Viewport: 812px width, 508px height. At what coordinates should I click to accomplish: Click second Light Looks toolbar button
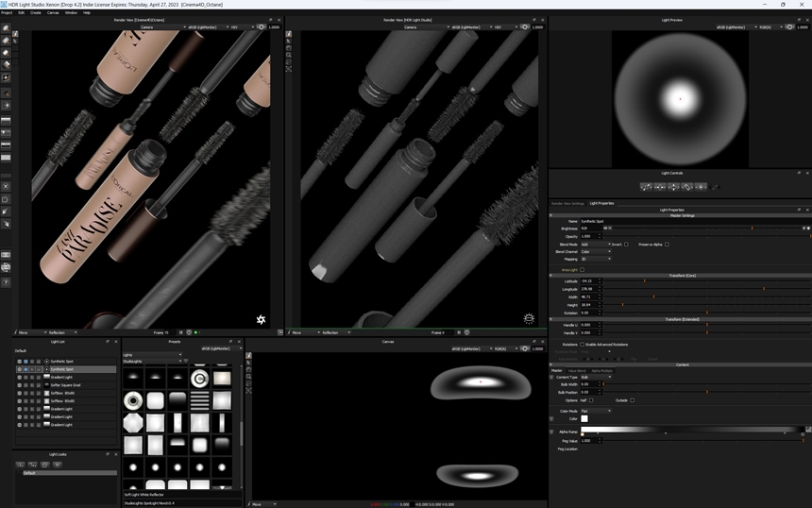[33, 465]
